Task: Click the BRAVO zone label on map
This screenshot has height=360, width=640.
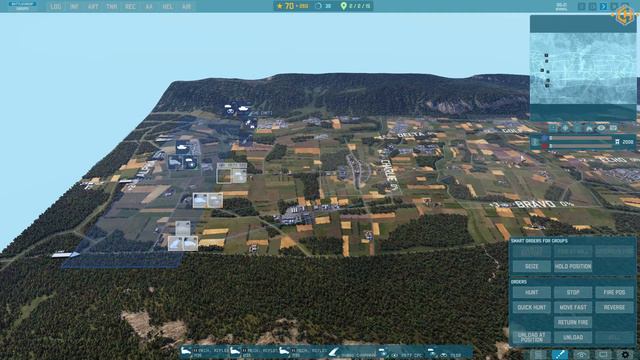Action: pyautogui.click(x=536, y=204)
